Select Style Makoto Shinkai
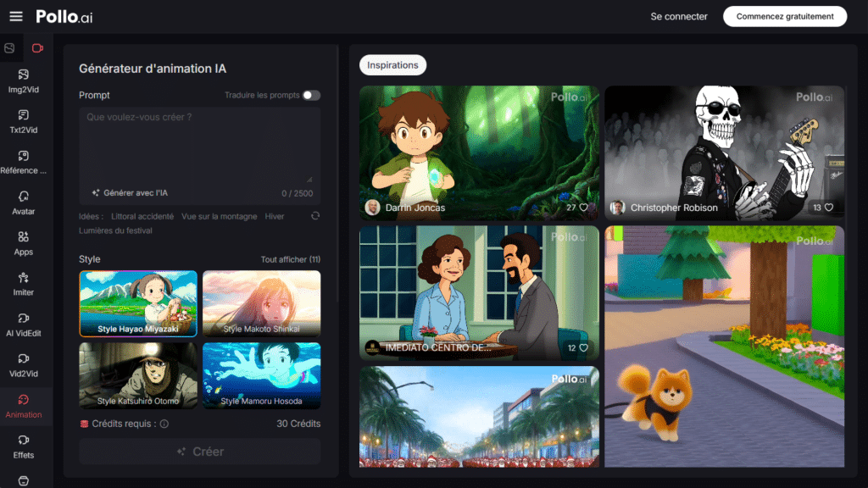The width and height of the screenshot is (868, 488). (261, 304)
